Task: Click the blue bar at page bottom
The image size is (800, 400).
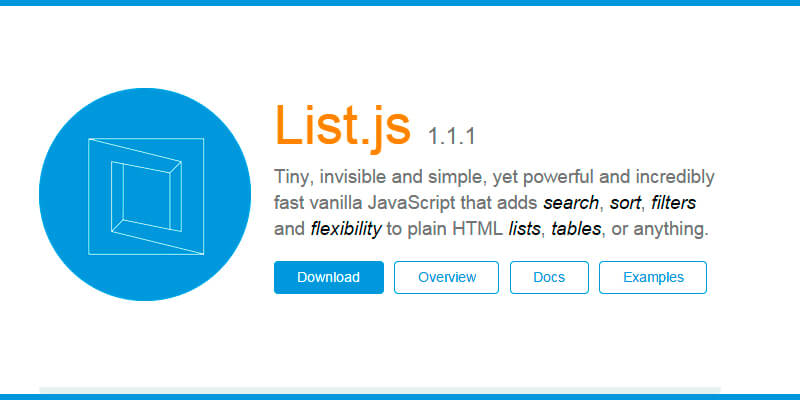Action: pyautogui.click(x=400, y=397)
